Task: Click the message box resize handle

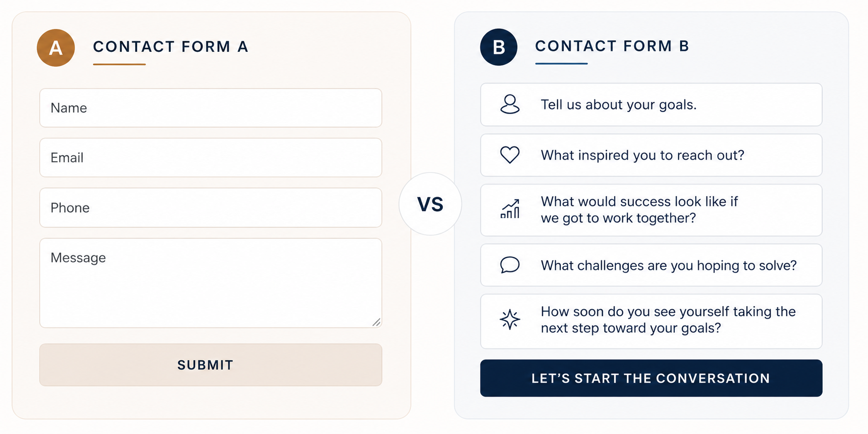Action: (x=376, y=322)
